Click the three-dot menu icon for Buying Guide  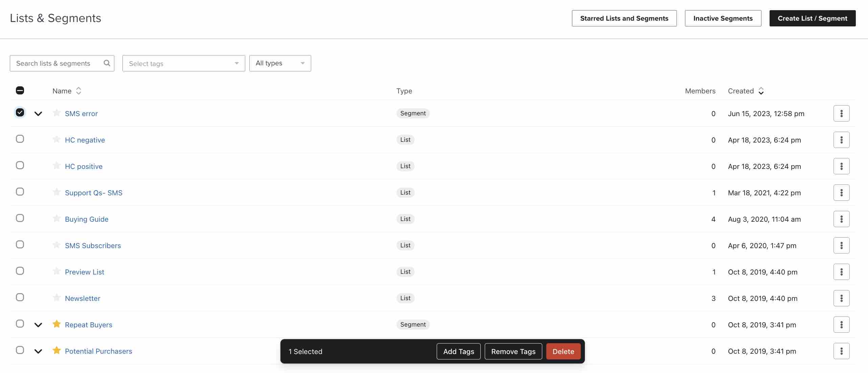pos(841,219)
